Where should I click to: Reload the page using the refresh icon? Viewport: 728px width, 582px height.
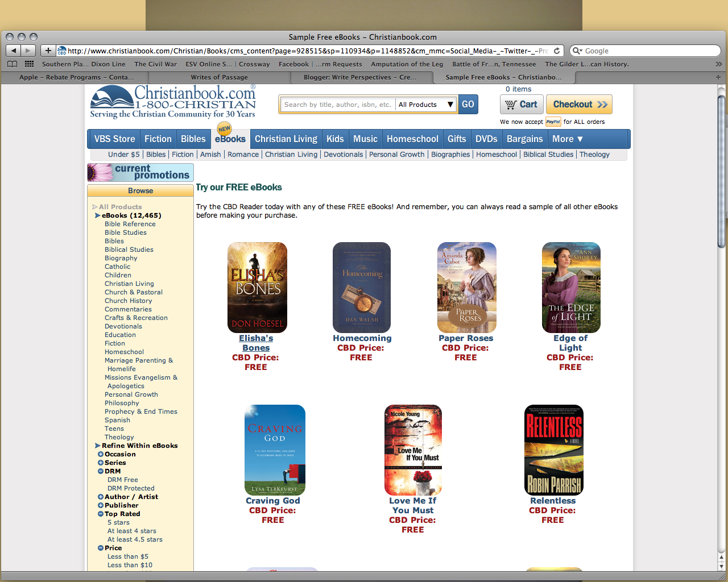pos(557,51)
